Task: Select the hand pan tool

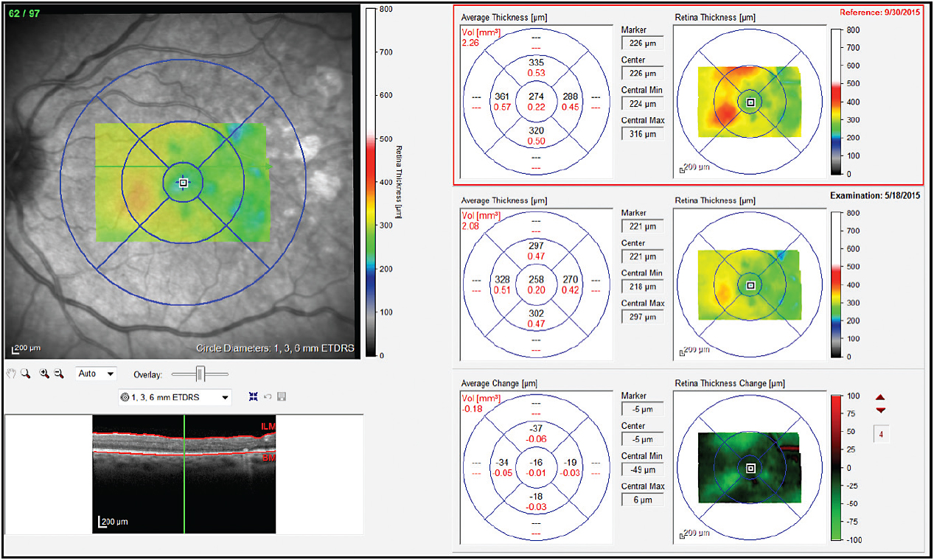Action: click(x=11, y=374)
